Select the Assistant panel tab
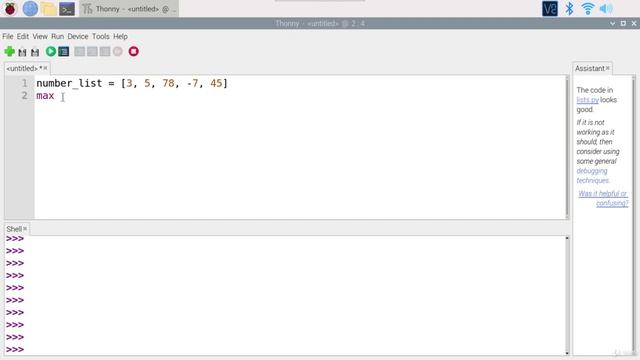This screenshot has height=360, width=640. pos(589,68)
